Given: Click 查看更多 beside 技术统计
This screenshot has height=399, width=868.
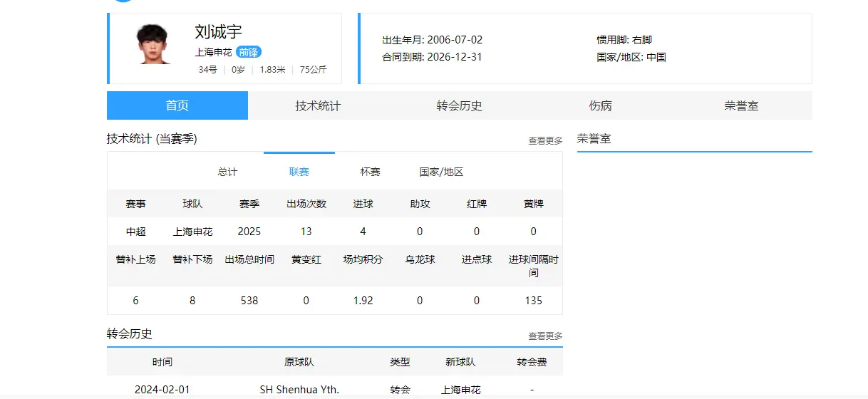Looking at the screenshot, I should (x=545, y=141).
